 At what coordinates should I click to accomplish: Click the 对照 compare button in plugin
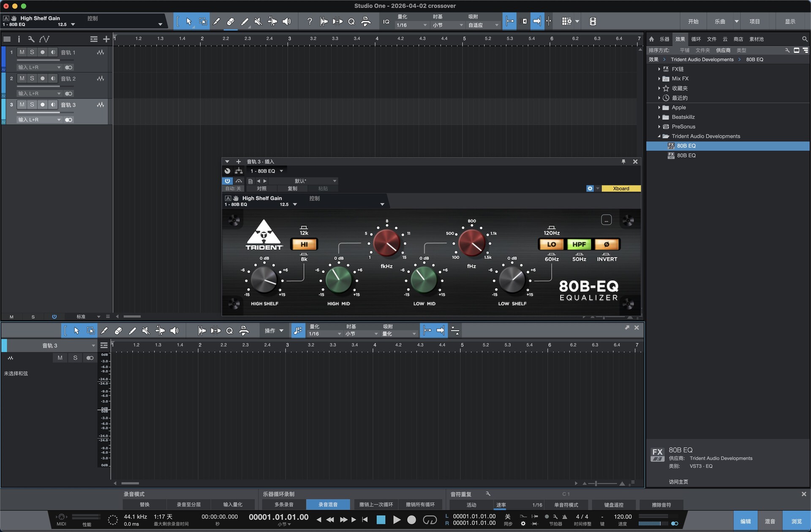tap(262, 189)
